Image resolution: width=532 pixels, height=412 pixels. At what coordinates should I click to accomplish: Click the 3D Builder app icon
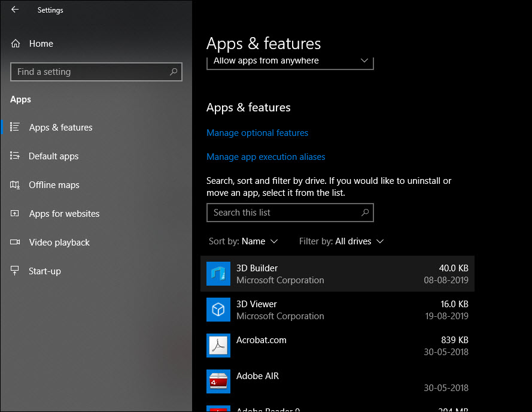[x=218, y=274]
